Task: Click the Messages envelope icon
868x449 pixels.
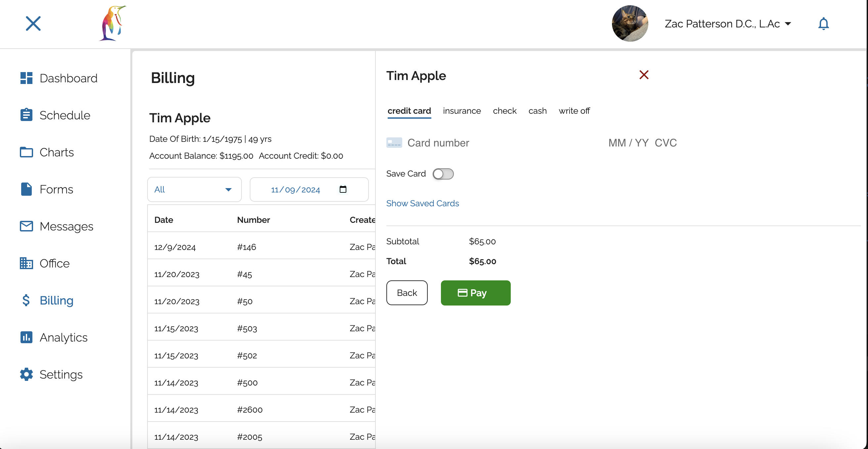Action: point(26,226)
